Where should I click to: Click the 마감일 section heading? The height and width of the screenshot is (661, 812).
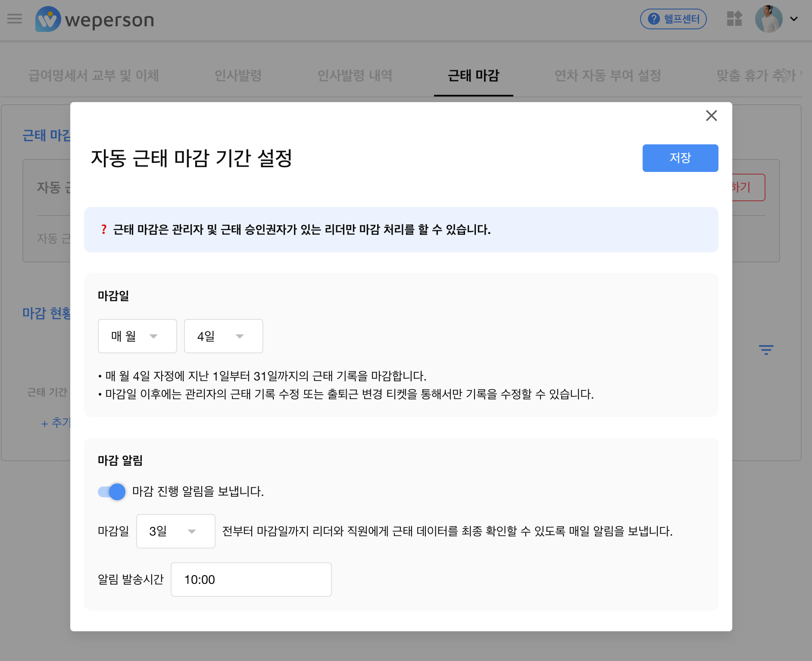(113, 296)
